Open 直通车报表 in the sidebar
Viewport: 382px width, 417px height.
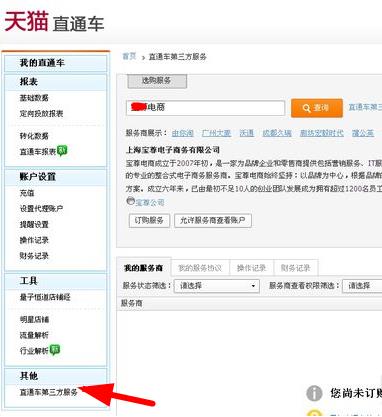pyautogui.click(x=38, y=152)
